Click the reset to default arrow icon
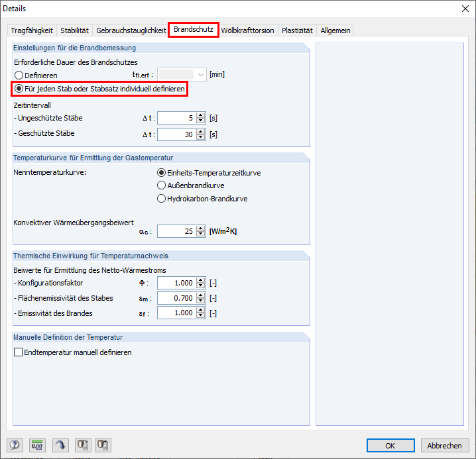 60,445
